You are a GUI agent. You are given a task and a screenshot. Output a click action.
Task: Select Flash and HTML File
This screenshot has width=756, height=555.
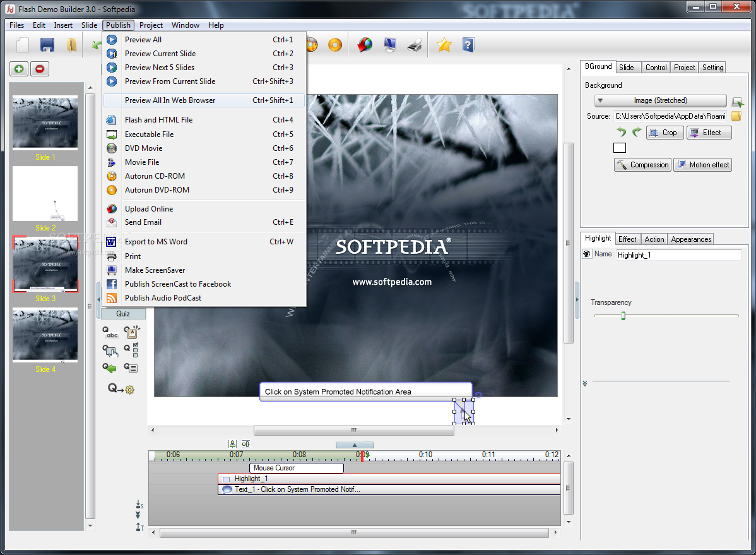tap(204, 120)
